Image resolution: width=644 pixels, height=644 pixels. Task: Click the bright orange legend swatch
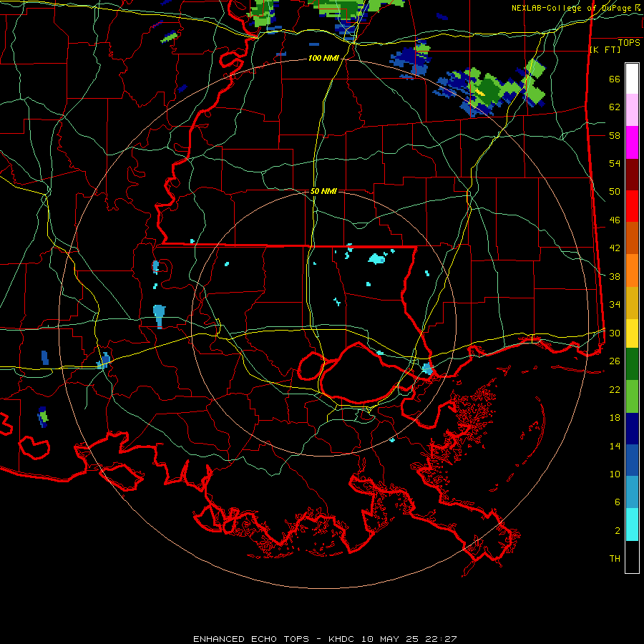632,270
